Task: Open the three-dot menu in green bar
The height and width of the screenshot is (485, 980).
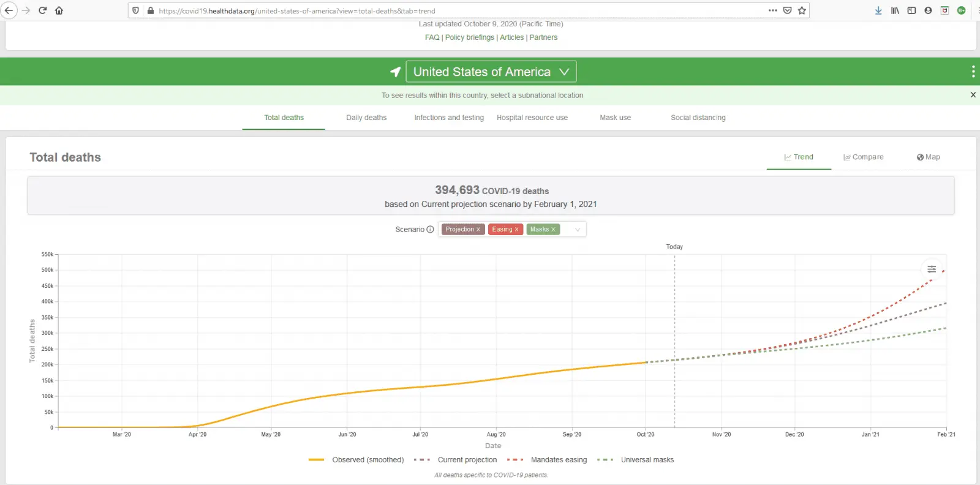Action: click(x=973, y=72)
